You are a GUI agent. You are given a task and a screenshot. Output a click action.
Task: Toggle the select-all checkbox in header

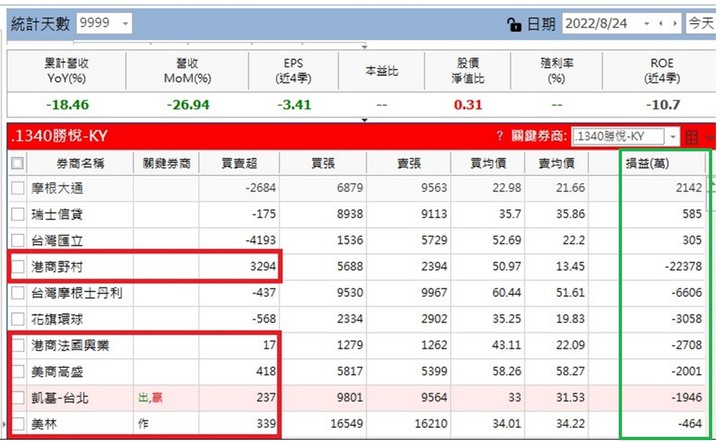click(17, 163)
